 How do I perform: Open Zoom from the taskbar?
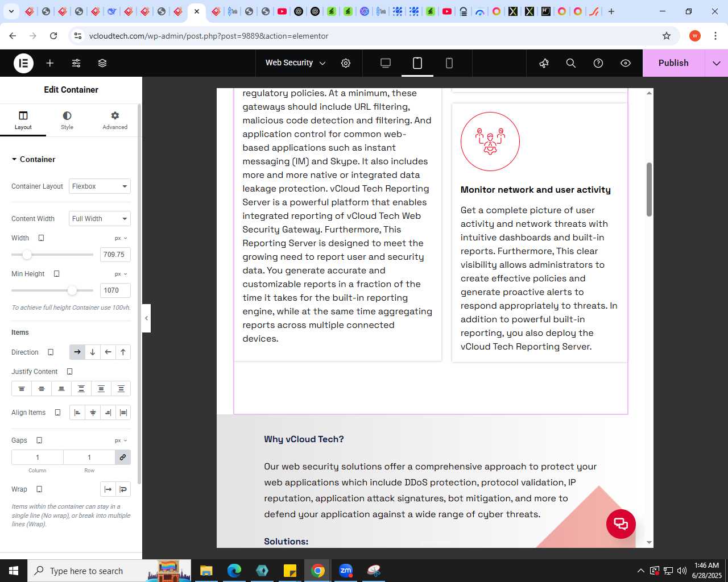(x=346, y=571)
